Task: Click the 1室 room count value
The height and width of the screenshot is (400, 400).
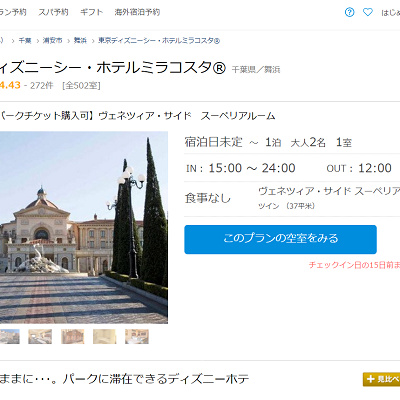Action: pos(344,143)
